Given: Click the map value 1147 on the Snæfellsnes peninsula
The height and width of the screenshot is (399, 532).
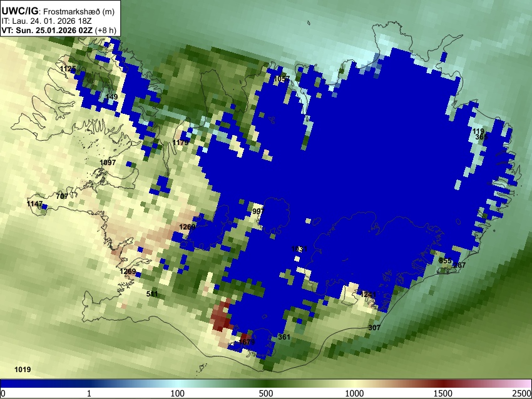Looking at the screenshot, I should point(34,204).
